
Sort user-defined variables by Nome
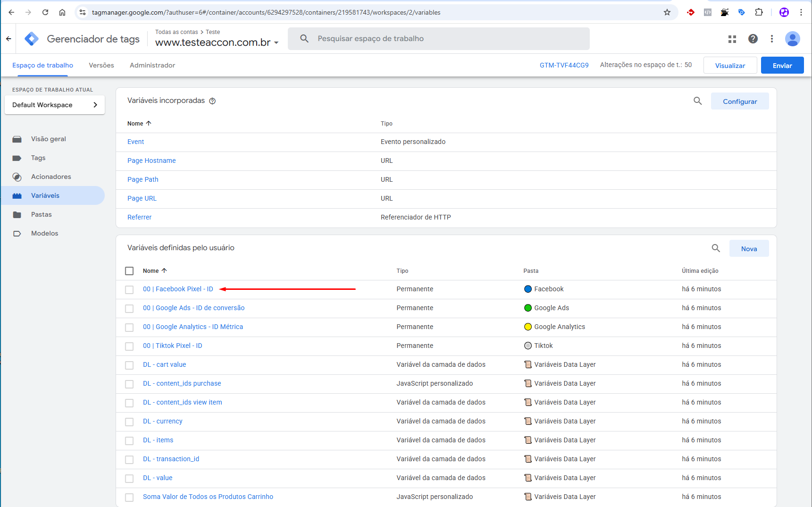155,271
